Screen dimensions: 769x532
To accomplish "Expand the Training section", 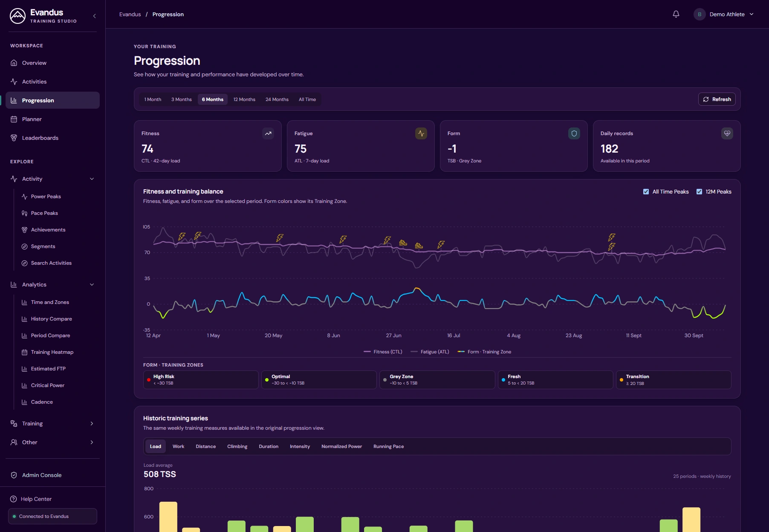I will pos(92,424).
